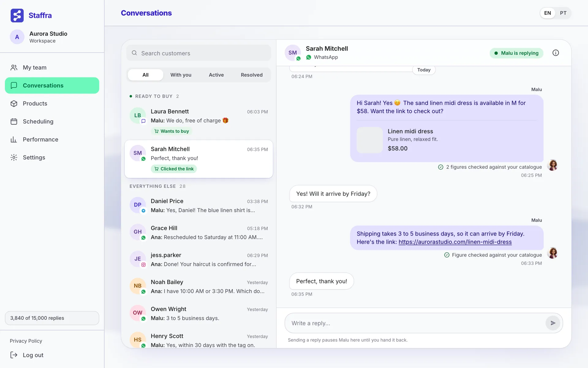Click the Log out arrow icon
This screenshot has height=368, width=588.
point(14,355)
